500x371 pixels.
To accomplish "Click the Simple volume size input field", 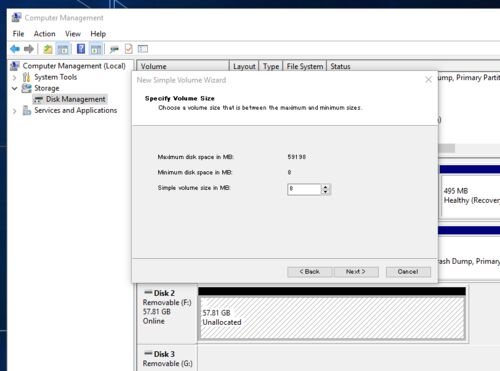I will pos(304,189).
